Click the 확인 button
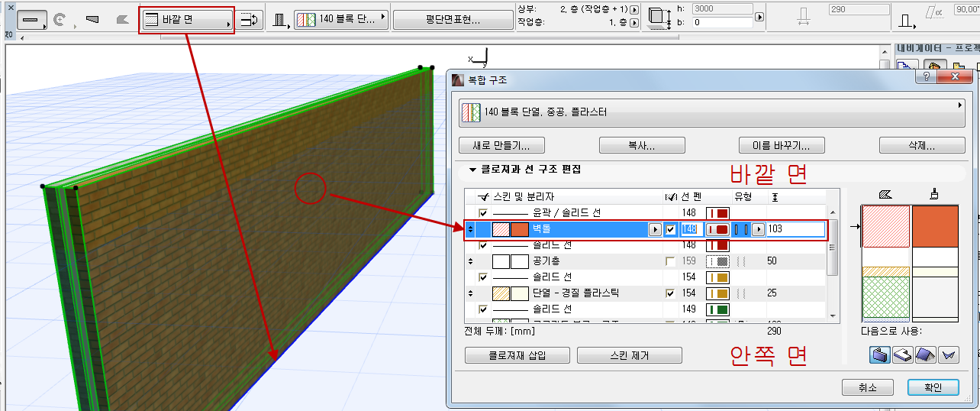This screenshot has width=980, height=411. [x=933, y=387]
